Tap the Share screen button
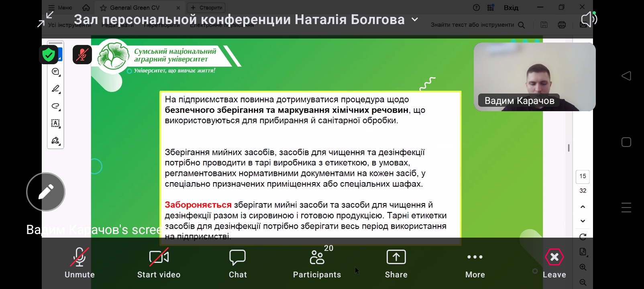 tap(396, 263)
